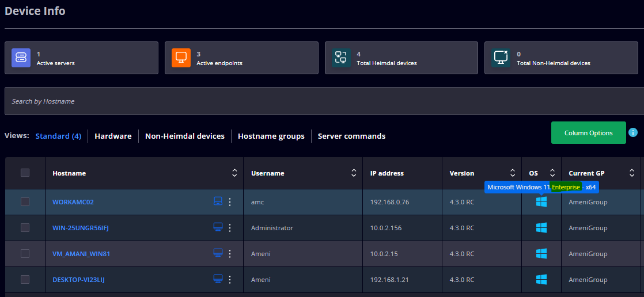Click the Microsoft Windows 11 Enterprise tooltip
The width and height of the screenshot is (644, 297).
coord(541,187)
